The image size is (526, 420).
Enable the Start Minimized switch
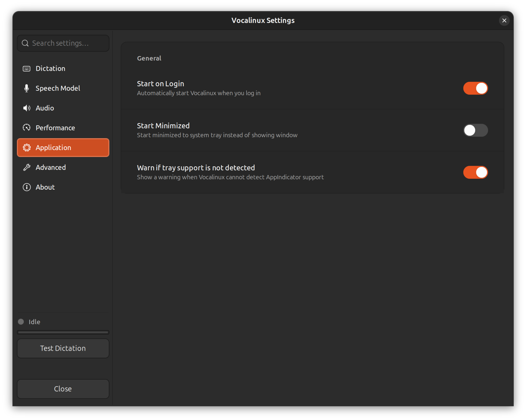[x=475, y=130]
